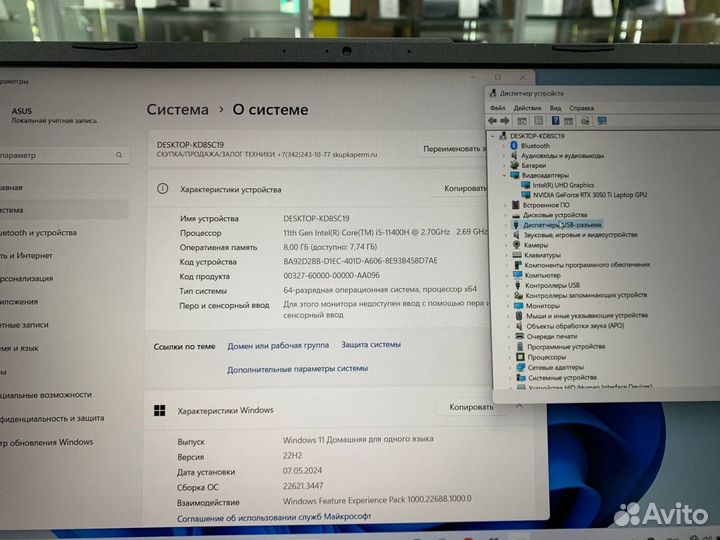Click the search magnifier in settings search box
Screen dimensions: 720x540
point(119,155)
